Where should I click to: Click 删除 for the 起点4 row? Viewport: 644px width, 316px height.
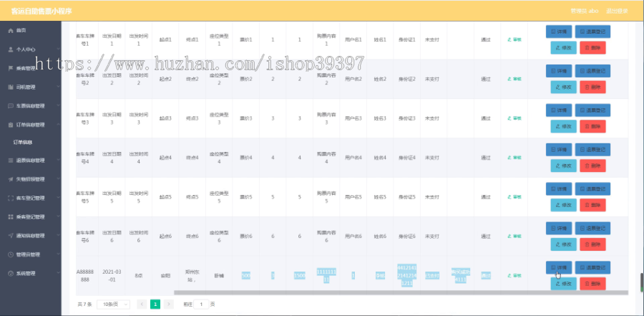[x=592, y=166]
